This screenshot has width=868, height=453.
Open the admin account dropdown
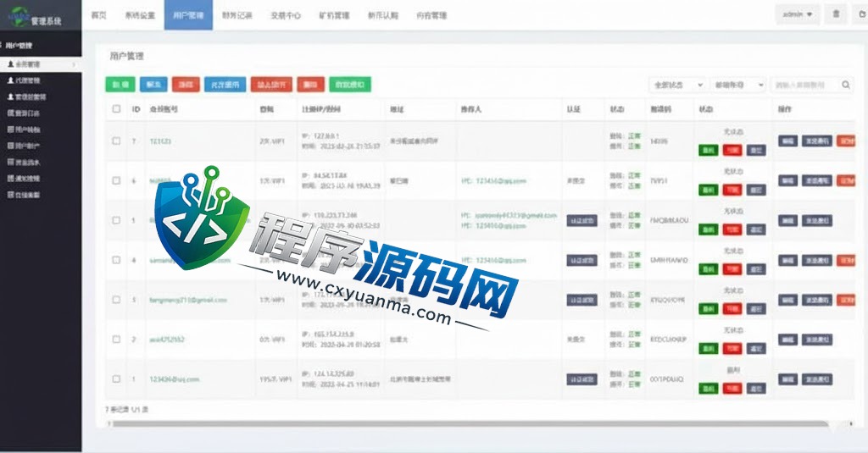click(x=797, y=14)
